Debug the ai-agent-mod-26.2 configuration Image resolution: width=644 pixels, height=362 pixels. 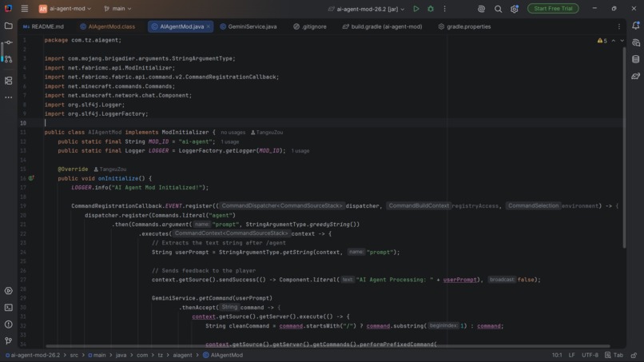tap(431, 9)
